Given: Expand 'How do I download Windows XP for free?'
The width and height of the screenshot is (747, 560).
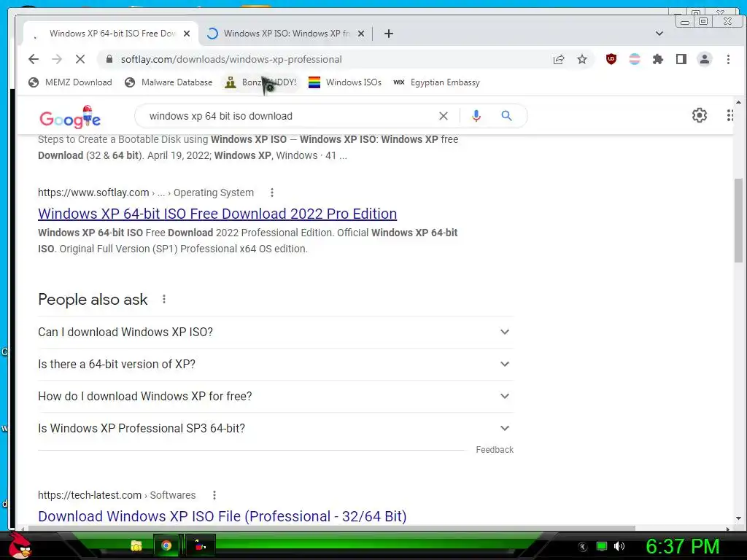Looking at the screenshot, I should click(x=275, y=396).
